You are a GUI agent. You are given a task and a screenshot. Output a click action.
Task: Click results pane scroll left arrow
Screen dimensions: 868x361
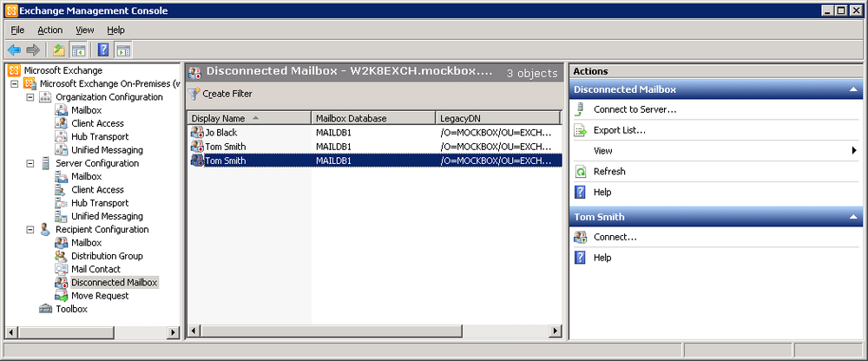click(x=194, y=331)
